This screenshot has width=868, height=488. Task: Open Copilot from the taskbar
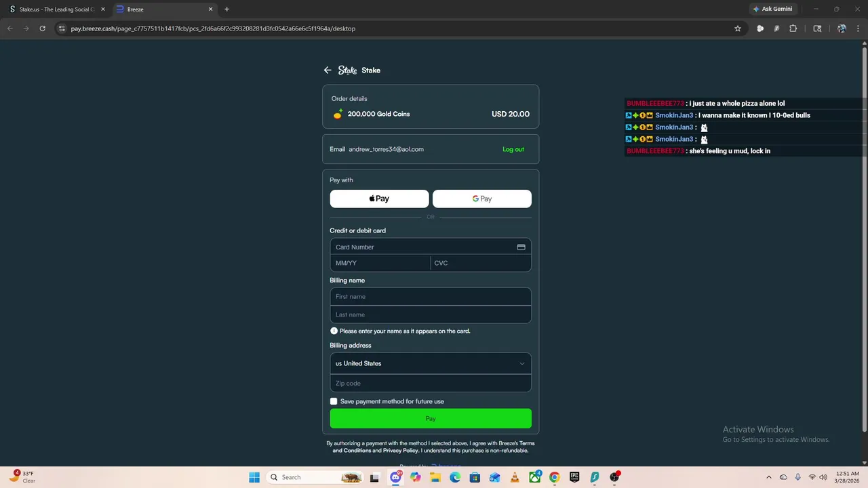(415, 477)
